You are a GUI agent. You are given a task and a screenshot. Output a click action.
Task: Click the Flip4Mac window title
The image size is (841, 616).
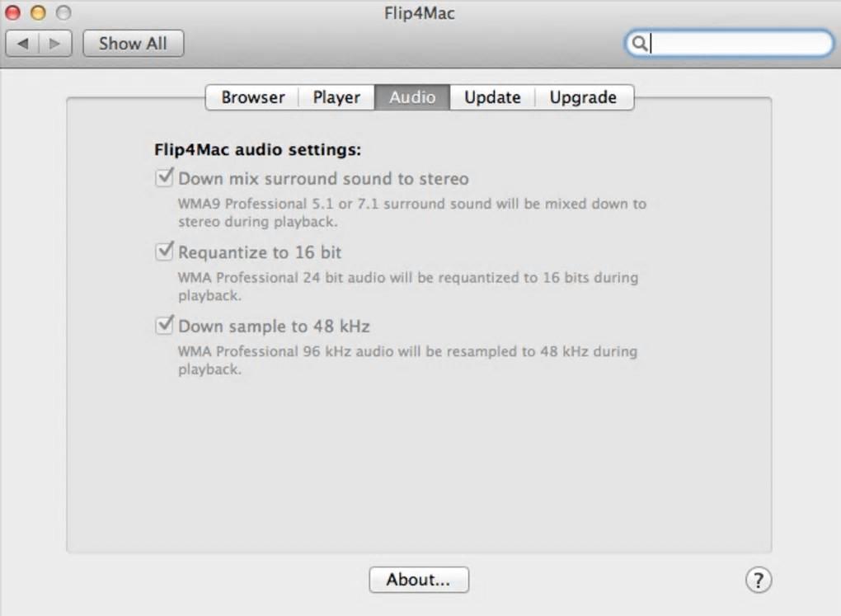click(x=420, y=13)
